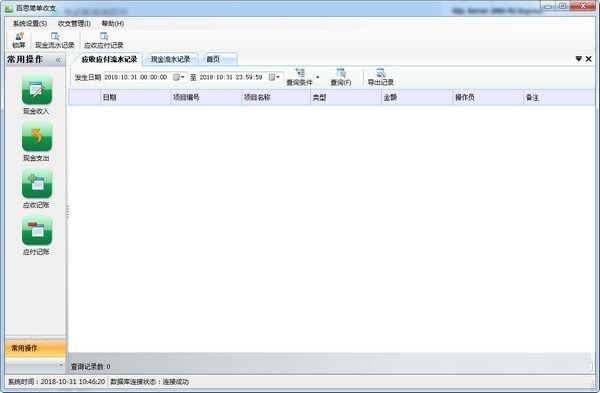600x393 pixels.
Task: Open the end date calendar dropdown
Action: coord(274,77)
